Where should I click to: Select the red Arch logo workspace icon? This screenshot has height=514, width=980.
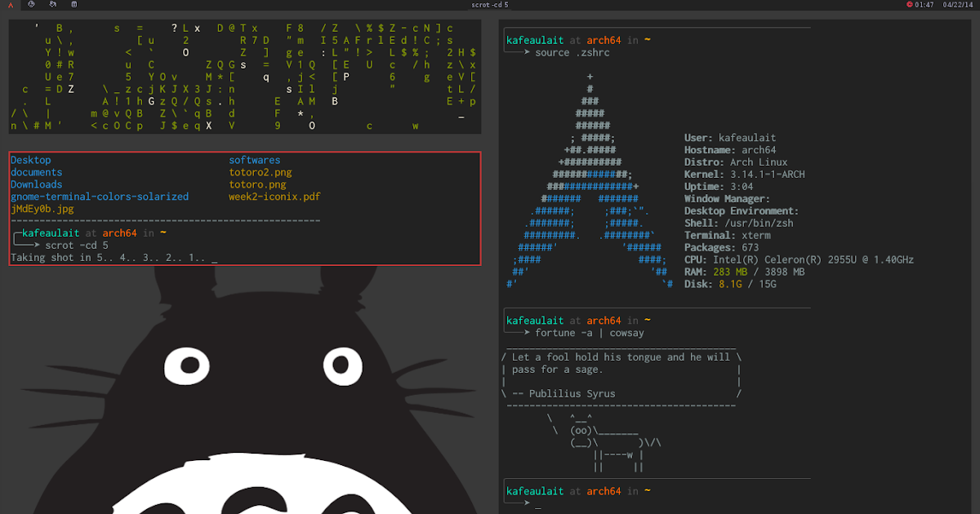point(11,5)
